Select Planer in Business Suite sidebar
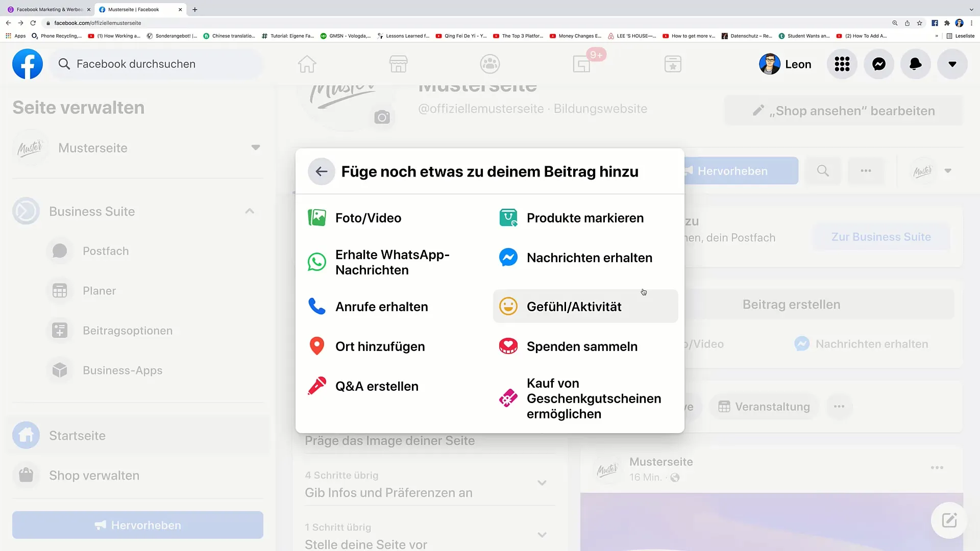 click(x=100, y=291)
